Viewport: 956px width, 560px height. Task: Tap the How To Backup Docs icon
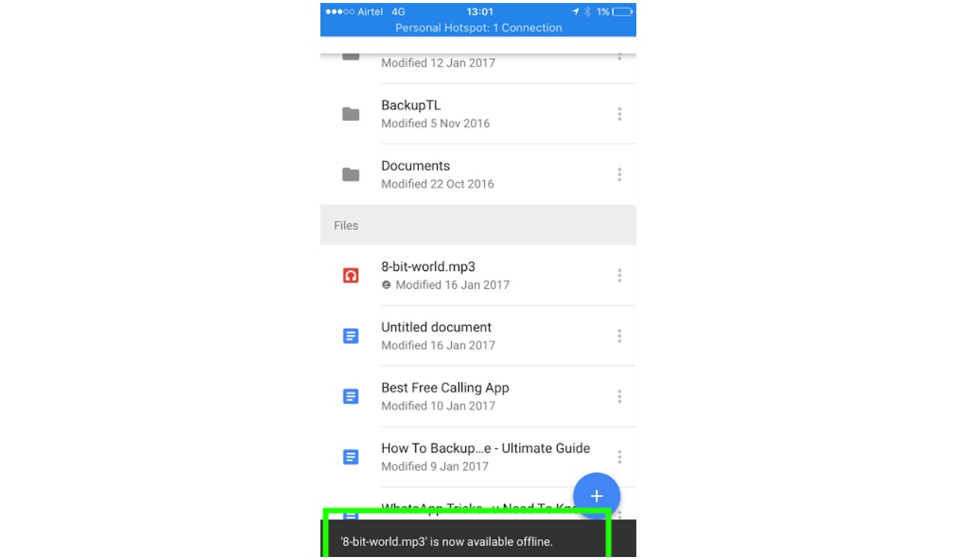(x=350, y=457)
